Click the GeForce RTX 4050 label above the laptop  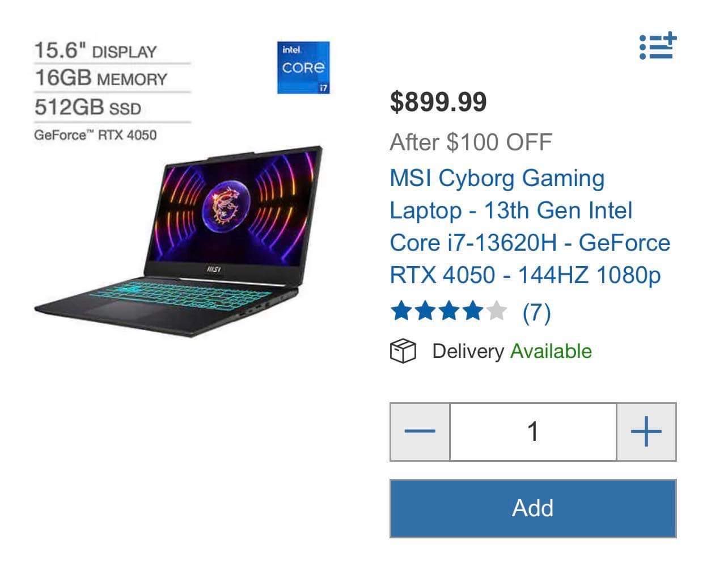95,135
